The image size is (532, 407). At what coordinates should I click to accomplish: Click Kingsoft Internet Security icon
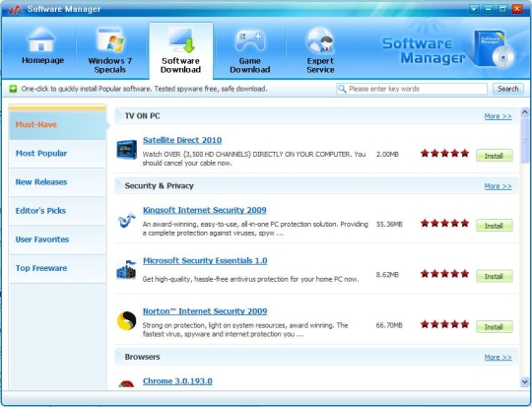[126, 221]
